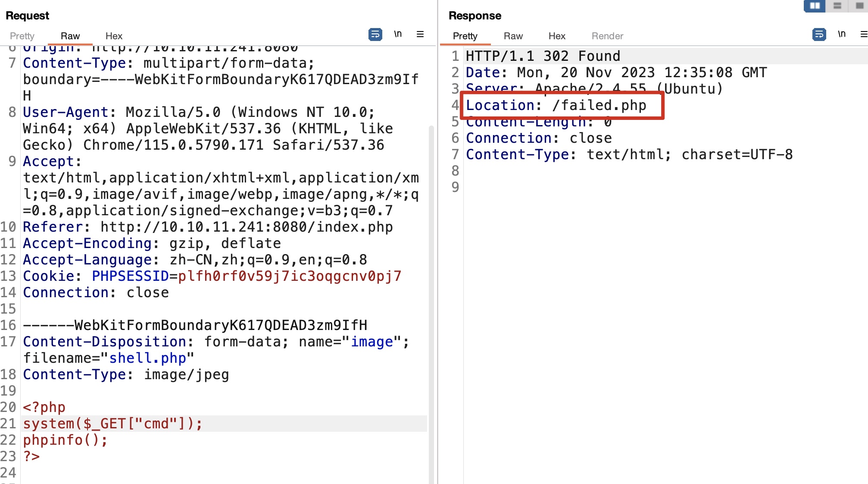Open the Request panel hamburger options menu
868x484 pixels.
[x=420, y=34]
